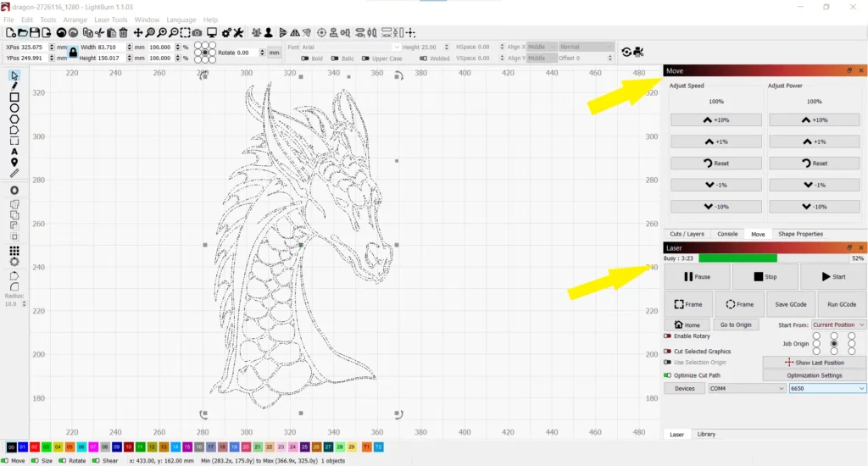Open the Start From dropdown
868x466 pixels.
(838, 325)
